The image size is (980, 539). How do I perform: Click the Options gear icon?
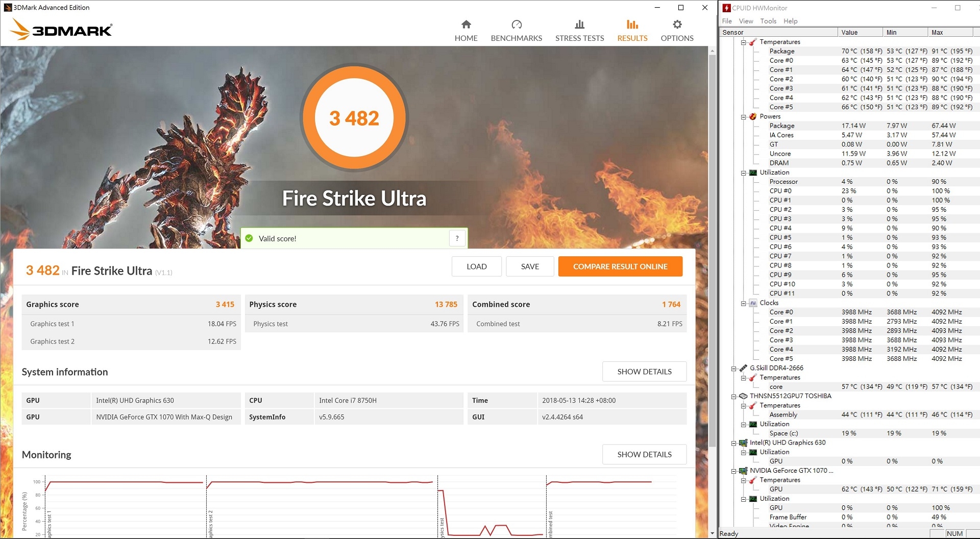[x=677, y=24]
